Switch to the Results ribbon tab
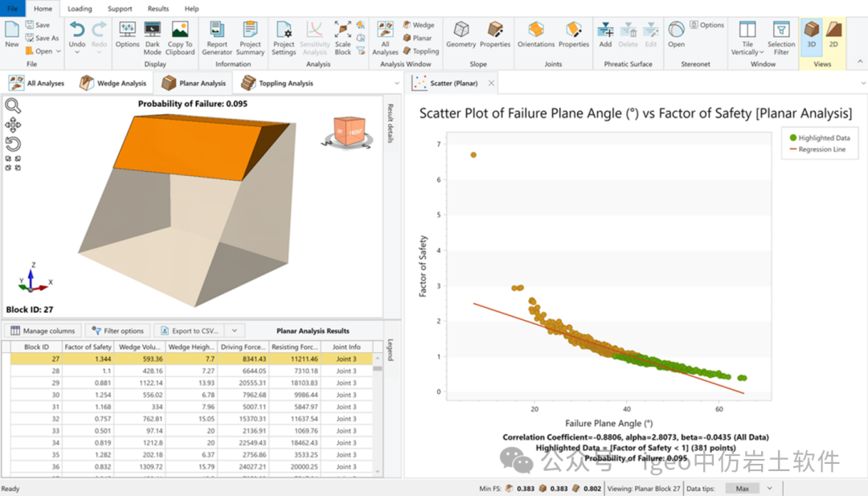The image size is (868, 496). [158, 8]
